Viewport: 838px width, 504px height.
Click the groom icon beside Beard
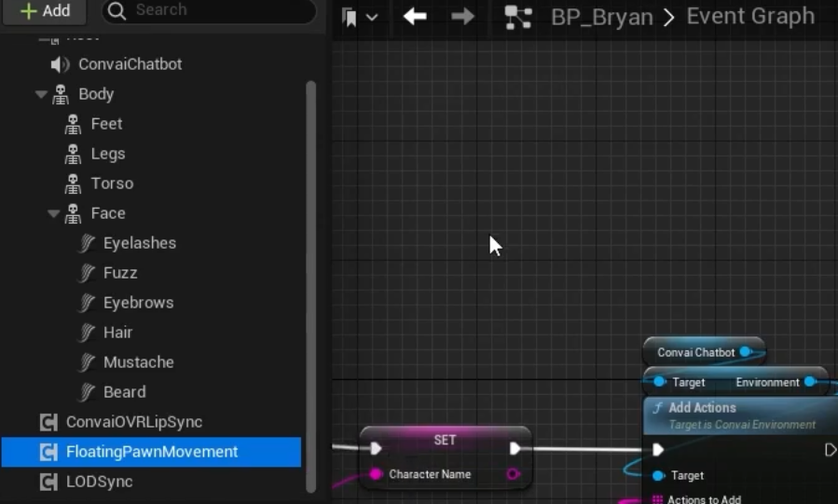pos(86,393)
